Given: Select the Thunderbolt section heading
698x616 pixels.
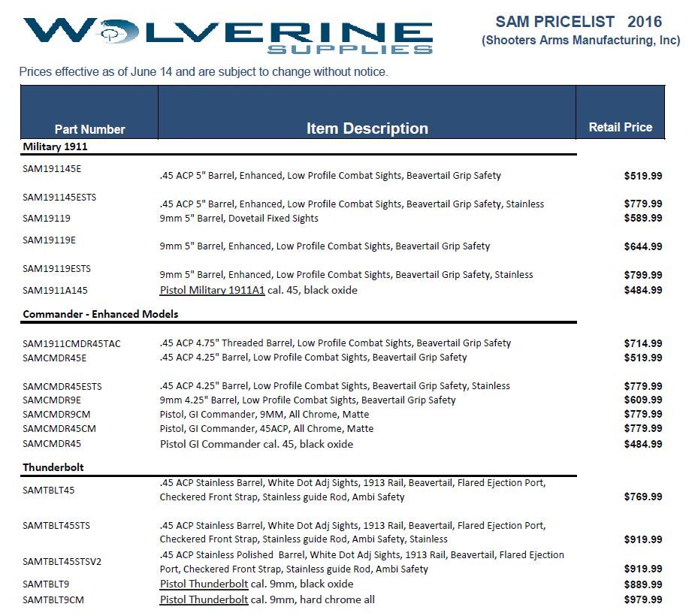Looking at the screenshot, I should [x=53, y=467].
